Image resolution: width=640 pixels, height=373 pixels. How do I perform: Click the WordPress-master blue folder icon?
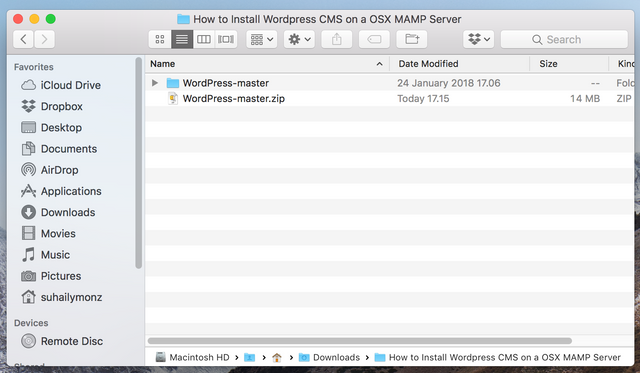click(173, 83)
